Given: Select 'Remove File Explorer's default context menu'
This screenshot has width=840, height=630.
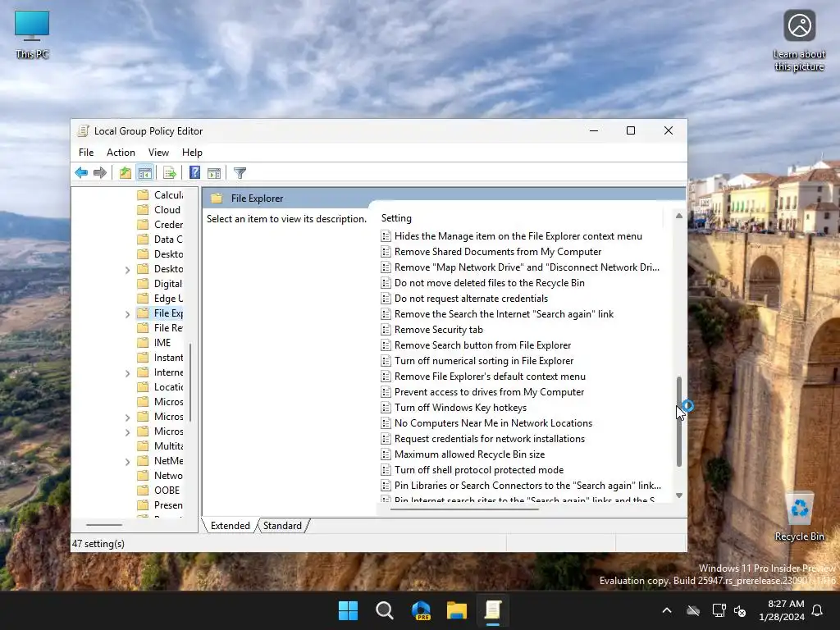Looking at the screenshot, I should [490, 377].
